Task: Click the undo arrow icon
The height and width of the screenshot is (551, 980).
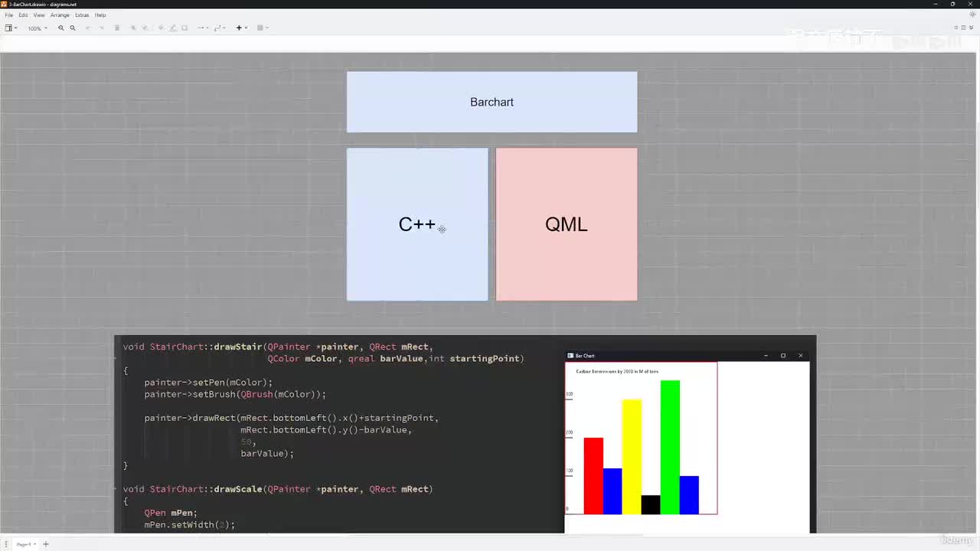Action: coord(88,28)
